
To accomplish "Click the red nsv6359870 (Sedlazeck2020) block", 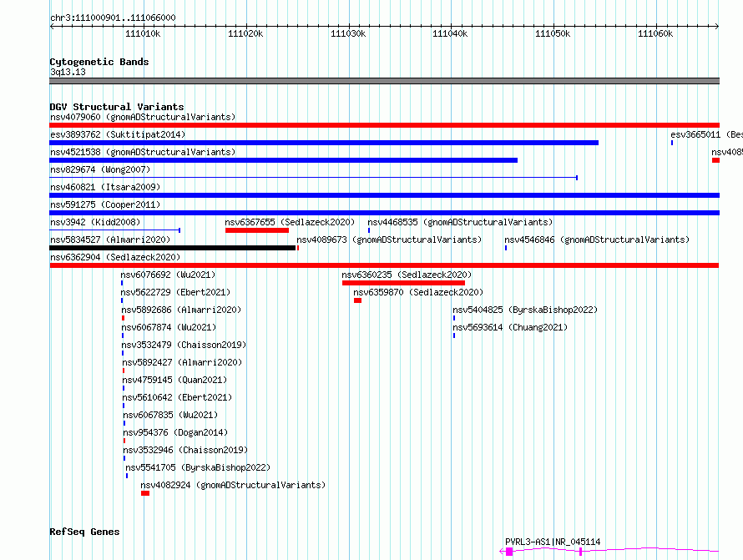I will point(358,300).
